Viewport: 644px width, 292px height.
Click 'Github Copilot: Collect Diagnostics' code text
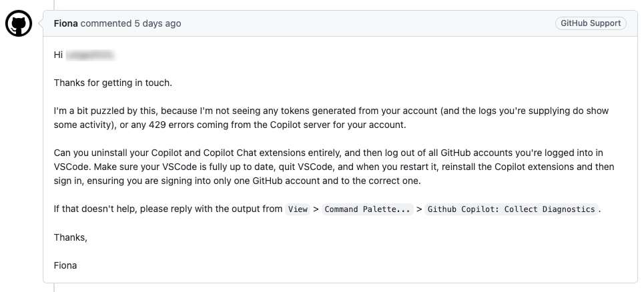click(511, 209)
